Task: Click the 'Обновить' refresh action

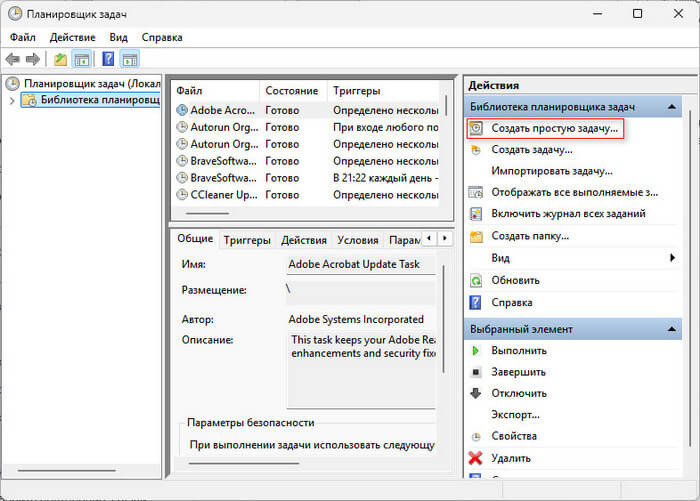Action: click(515, 280)
